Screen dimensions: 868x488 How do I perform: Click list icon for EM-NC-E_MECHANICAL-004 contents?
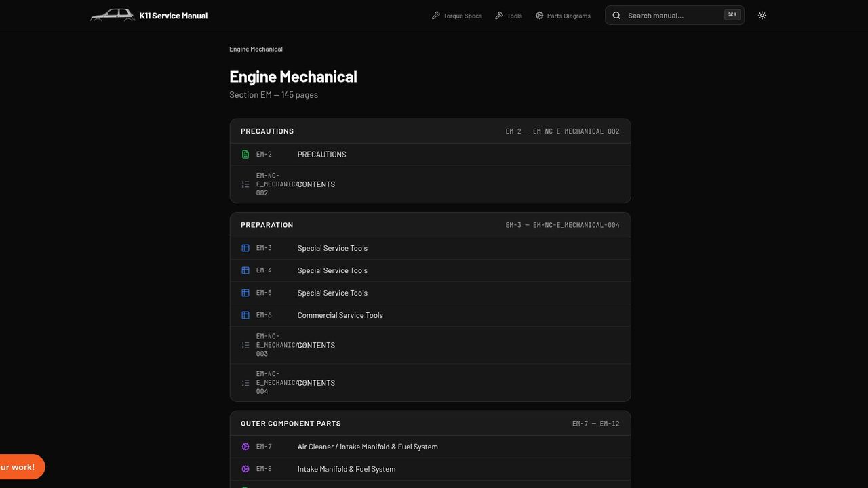point(245,383)
